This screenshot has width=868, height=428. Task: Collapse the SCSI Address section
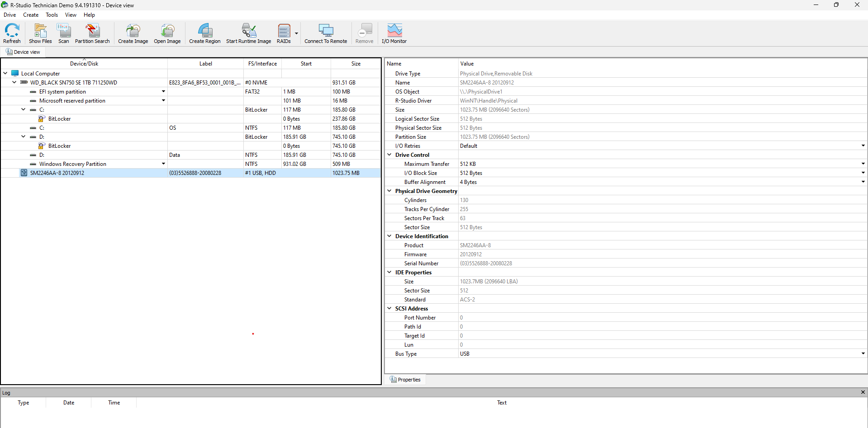click(x=389, y=308)
